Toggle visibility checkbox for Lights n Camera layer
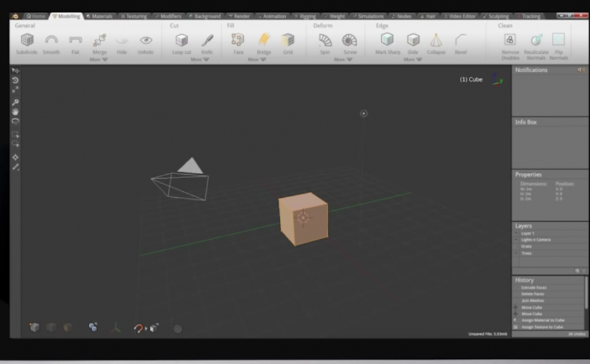 (x=517, y=240)
